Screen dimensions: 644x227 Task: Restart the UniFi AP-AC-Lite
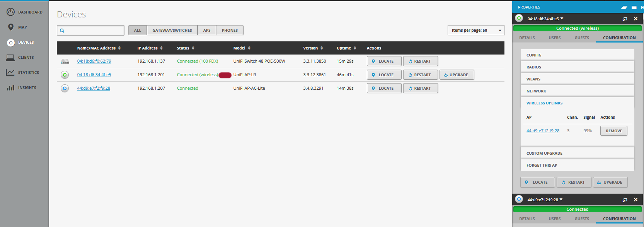tap(420, 88)
